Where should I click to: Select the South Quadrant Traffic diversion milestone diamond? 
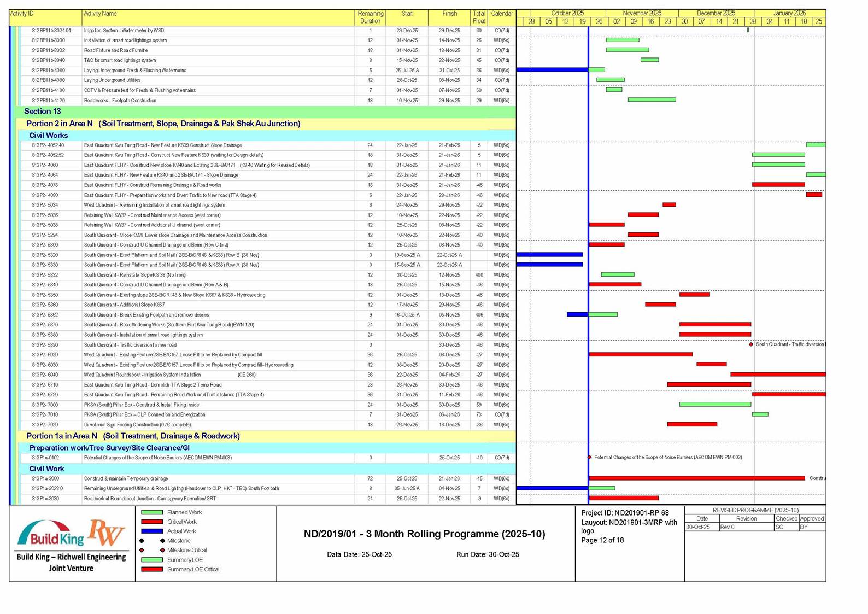[751, 344]
